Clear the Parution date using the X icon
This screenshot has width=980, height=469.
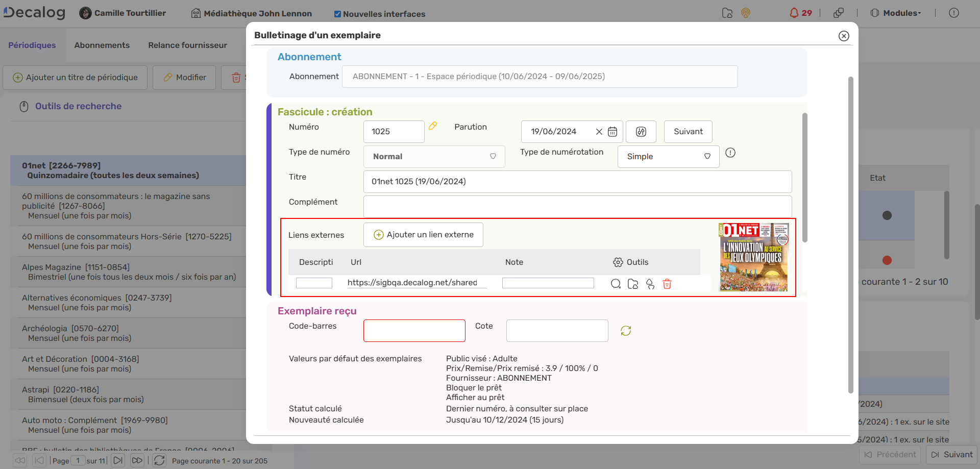click(599, 131)
